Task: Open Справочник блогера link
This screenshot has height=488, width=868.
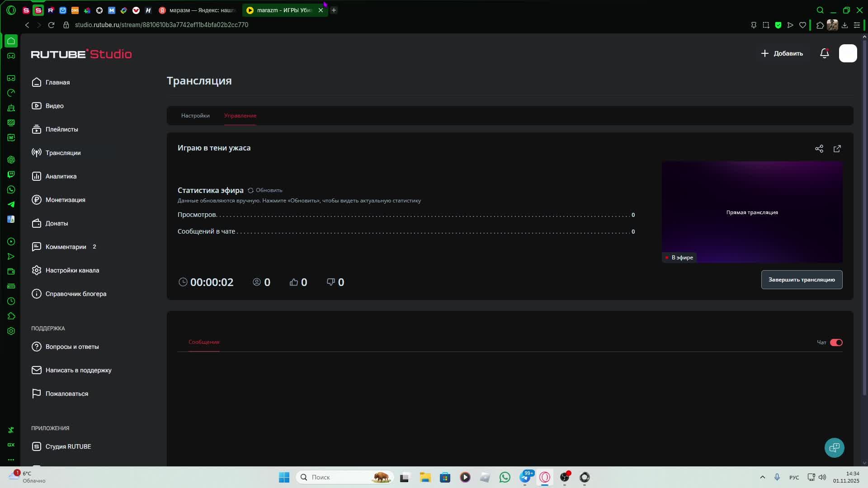Action: (75, 294)
